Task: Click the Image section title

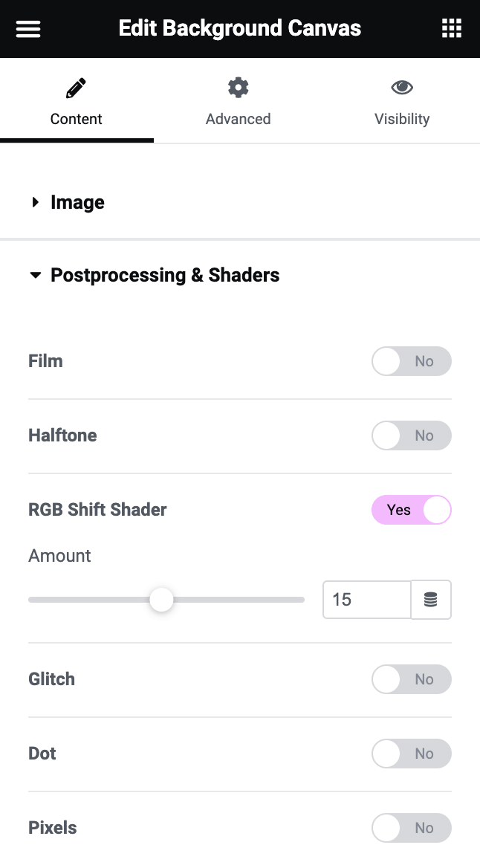Action: (x=77, y=202)
